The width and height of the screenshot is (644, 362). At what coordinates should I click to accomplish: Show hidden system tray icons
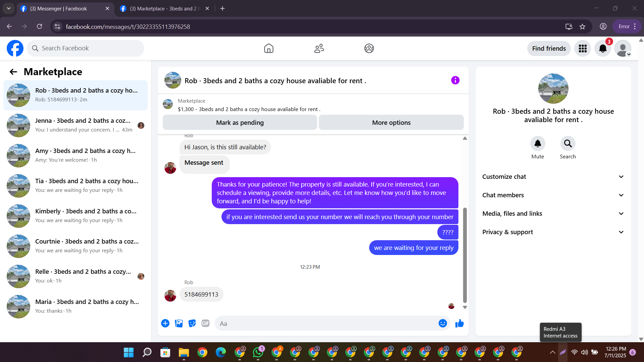pyautogui.click(x=552, y=352)
